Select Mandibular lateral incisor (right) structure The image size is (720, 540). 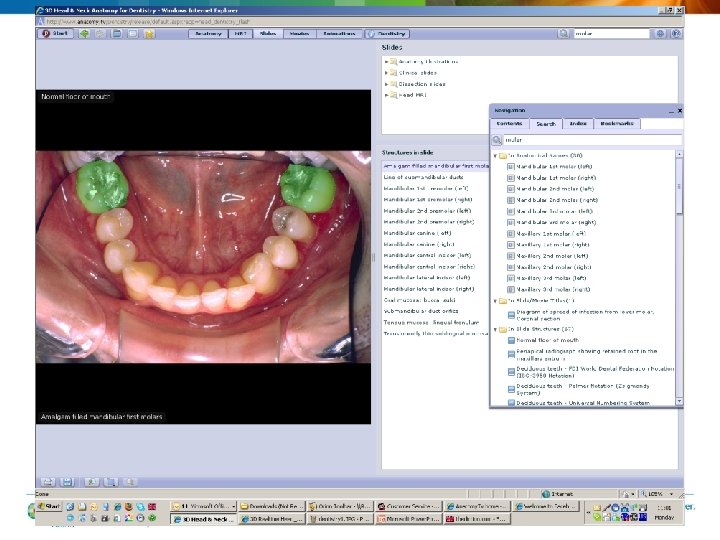pyautogui.click(x=429, y=289)
